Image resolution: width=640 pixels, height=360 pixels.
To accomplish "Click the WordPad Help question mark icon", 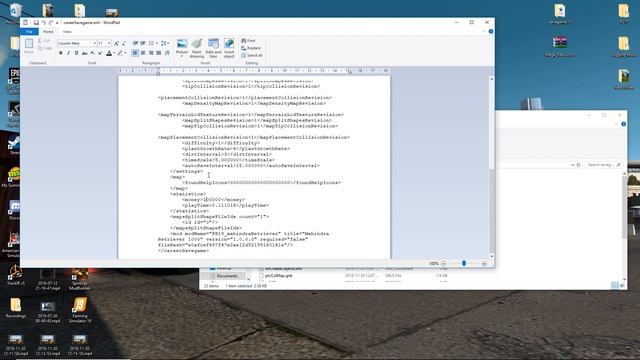I will [491, 31].
